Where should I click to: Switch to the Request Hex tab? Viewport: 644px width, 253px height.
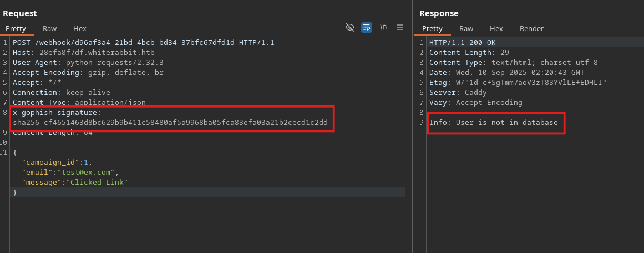click(80, 28)
